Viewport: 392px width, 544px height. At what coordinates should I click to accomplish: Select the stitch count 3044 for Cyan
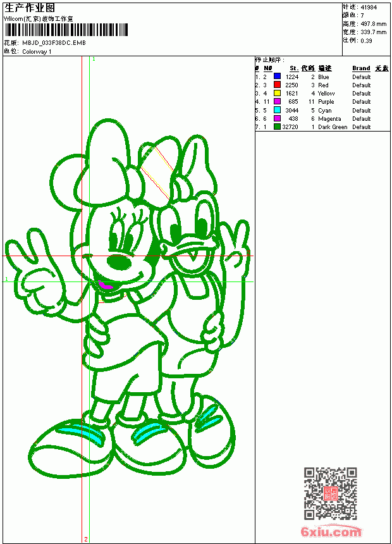point(291,110)
